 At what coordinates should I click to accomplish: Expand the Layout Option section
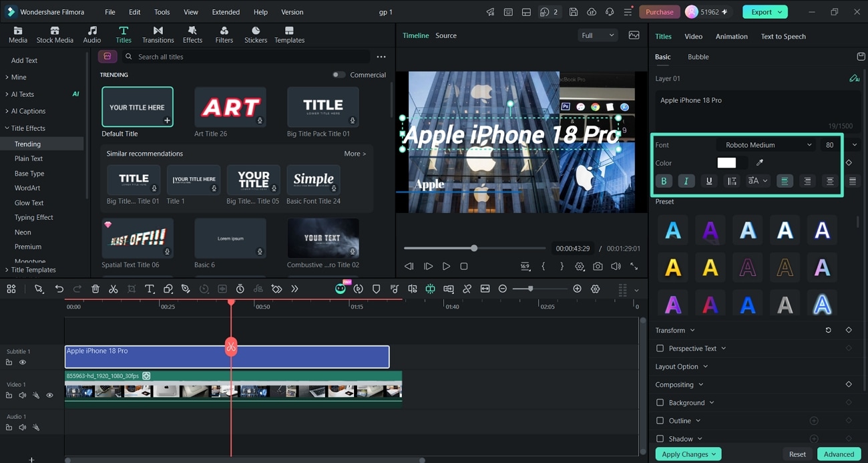tap(682, 367)
